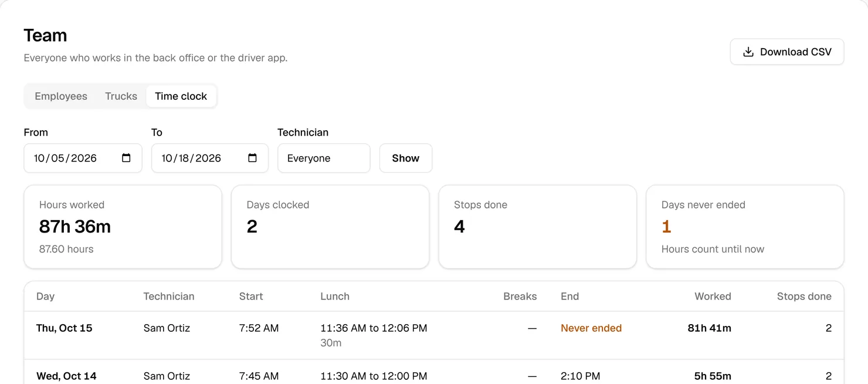The width and height of the screenshot is (868, 384).
Task: Click the Show button
Action: click(x=406, y=158)
